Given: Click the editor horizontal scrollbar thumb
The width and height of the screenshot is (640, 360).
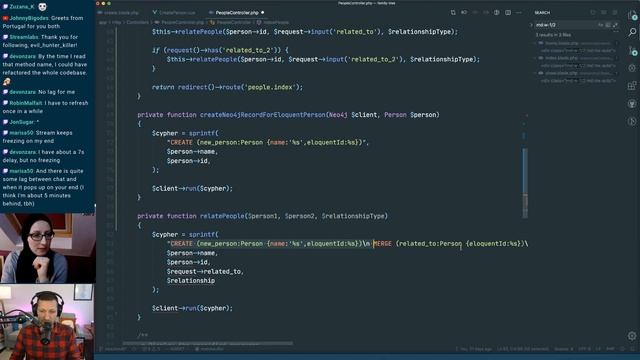Looking at the screenshot, I should [x=207, y=343].
